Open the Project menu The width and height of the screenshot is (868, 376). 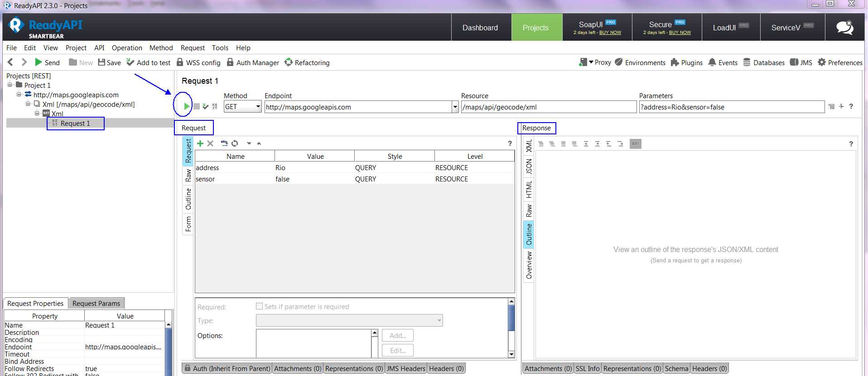click(x=76, y=48)
